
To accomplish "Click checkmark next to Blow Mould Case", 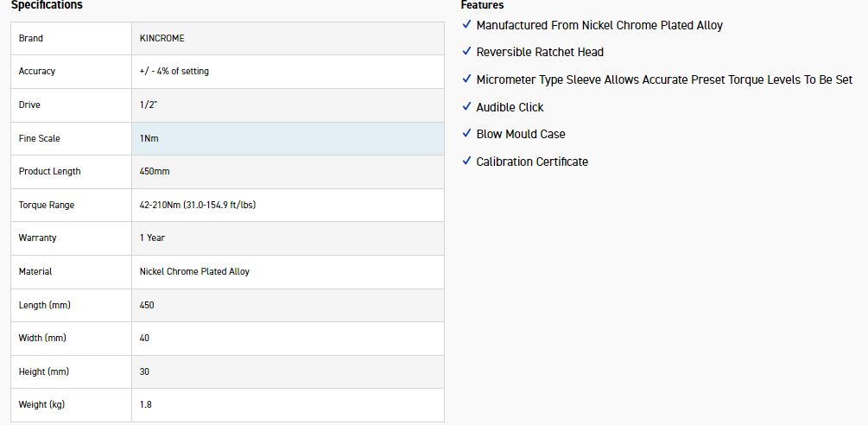I will [466, 134].
